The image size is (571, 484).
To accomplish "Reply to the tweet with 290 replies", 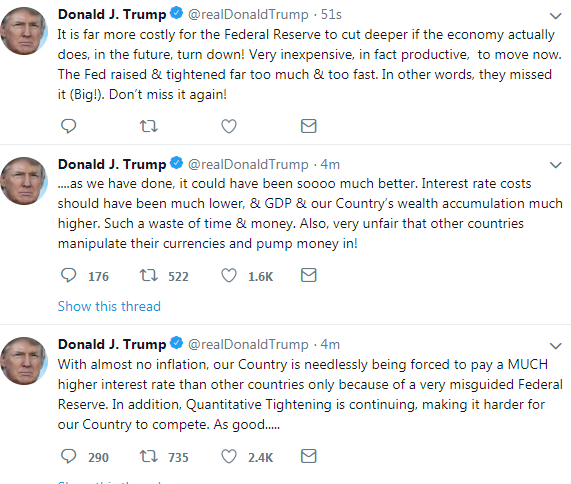I will click(x=68, y=456).
